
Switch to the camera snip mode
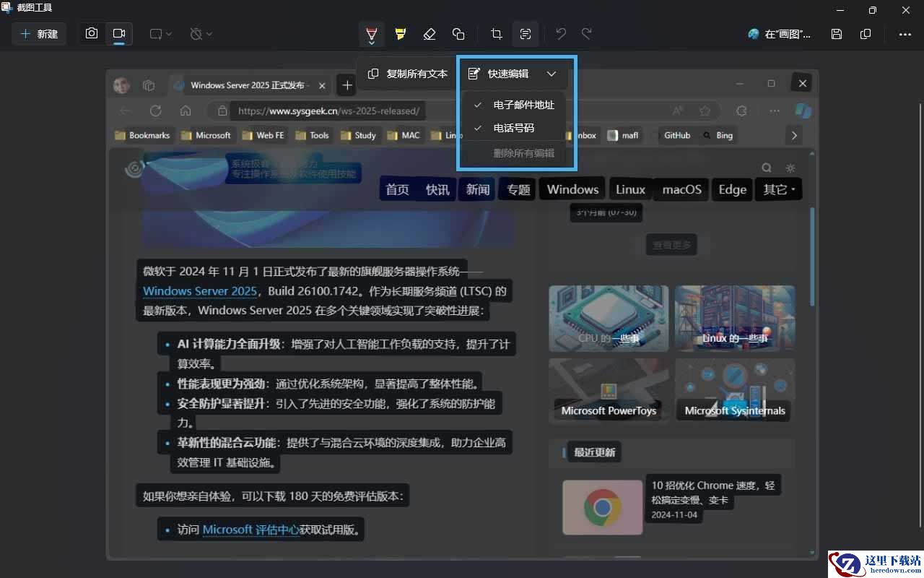point(92,34)
